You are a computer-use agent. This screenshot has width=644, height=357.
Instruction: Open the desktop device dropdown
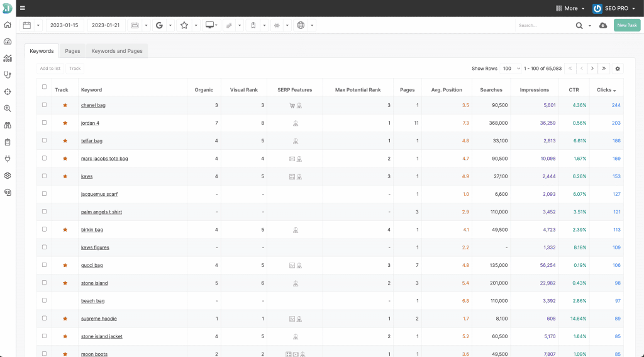click(211, 25)
